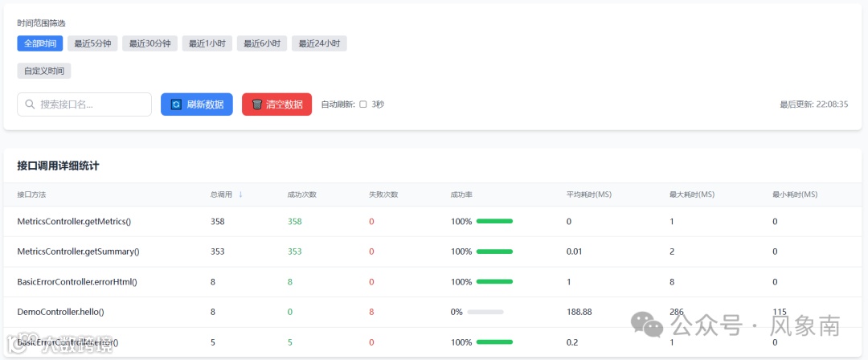Click the refresh icon on 刷新数据 button
The image size is (868, 360).
coord(176,104)
